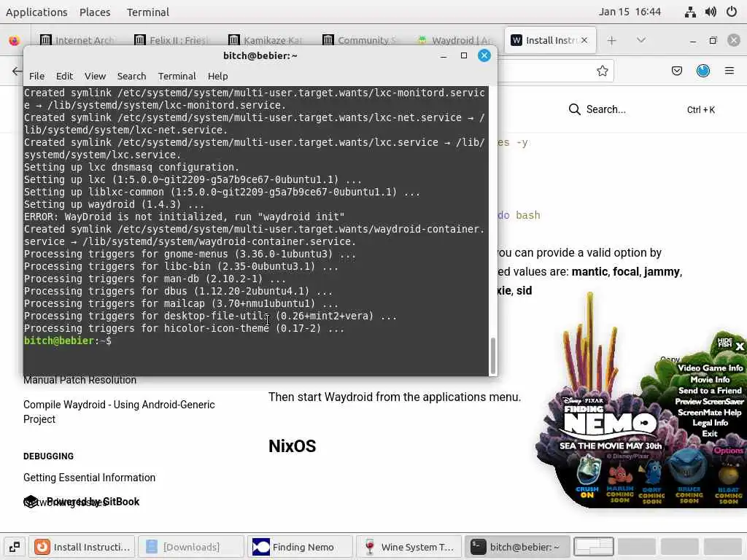Screen dimensions: 747x560
Task: Go back with the browser back arrow
Action: [18, 71]
